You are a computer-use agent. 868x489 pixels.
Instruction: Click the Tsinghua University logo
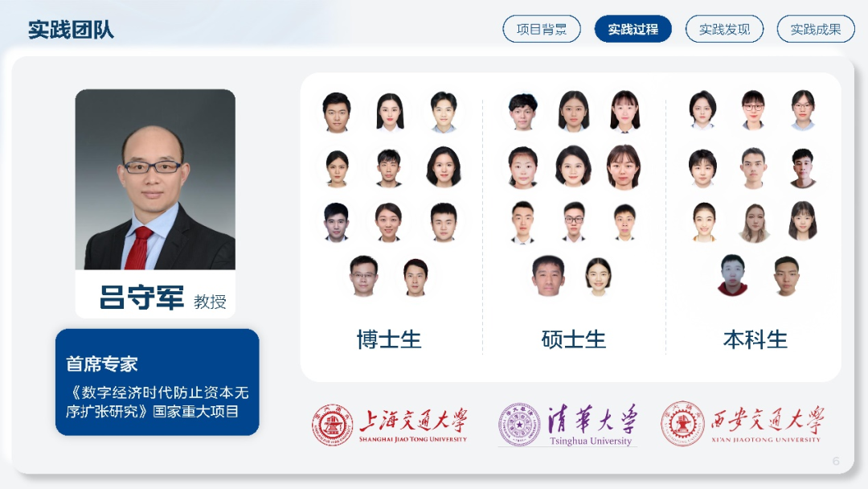point(567,425)
